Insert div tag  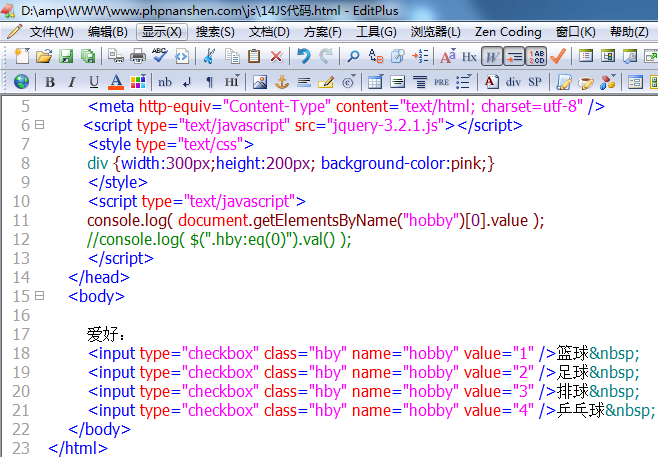coord(513,82)
